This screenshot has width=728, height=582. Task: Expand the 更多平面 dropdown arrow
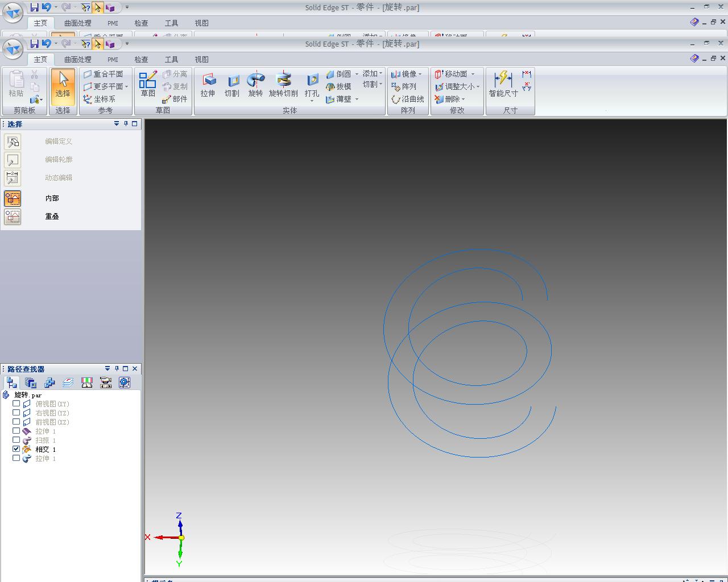(127, 86)
